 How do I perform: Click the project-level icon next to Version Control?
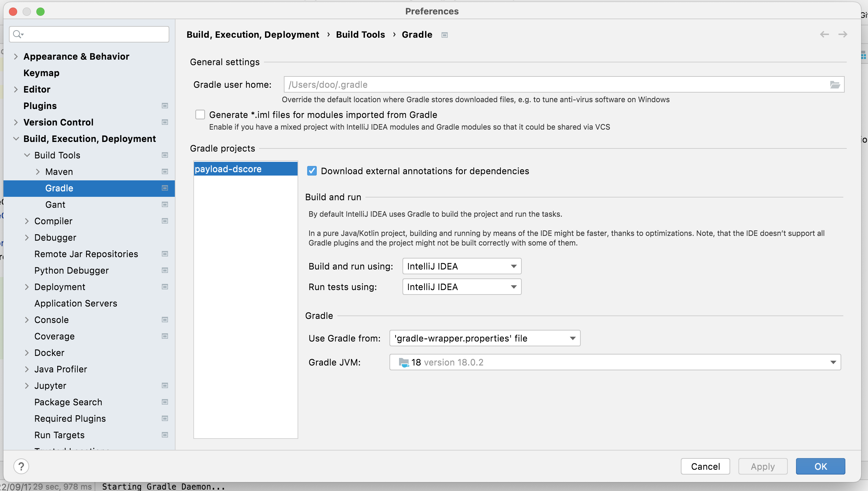pyautogui.click(x=165, y=122)
